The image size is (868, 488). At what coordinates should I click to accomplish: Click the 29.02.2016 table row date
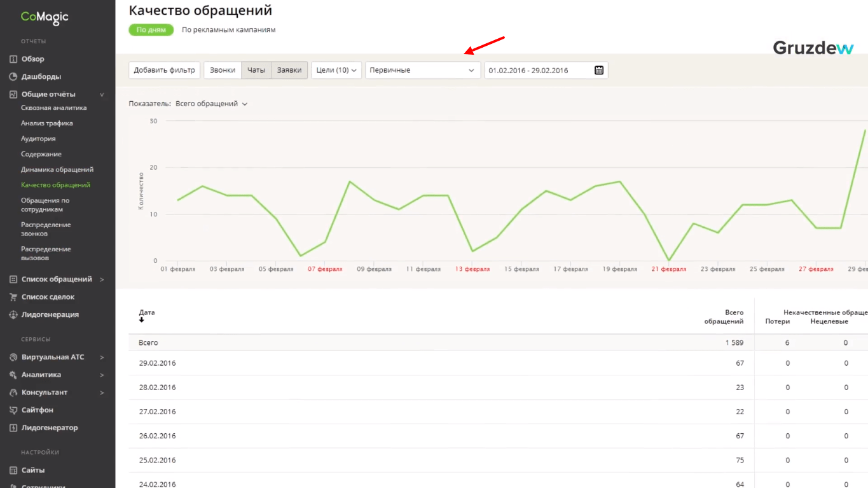(158, 363)
